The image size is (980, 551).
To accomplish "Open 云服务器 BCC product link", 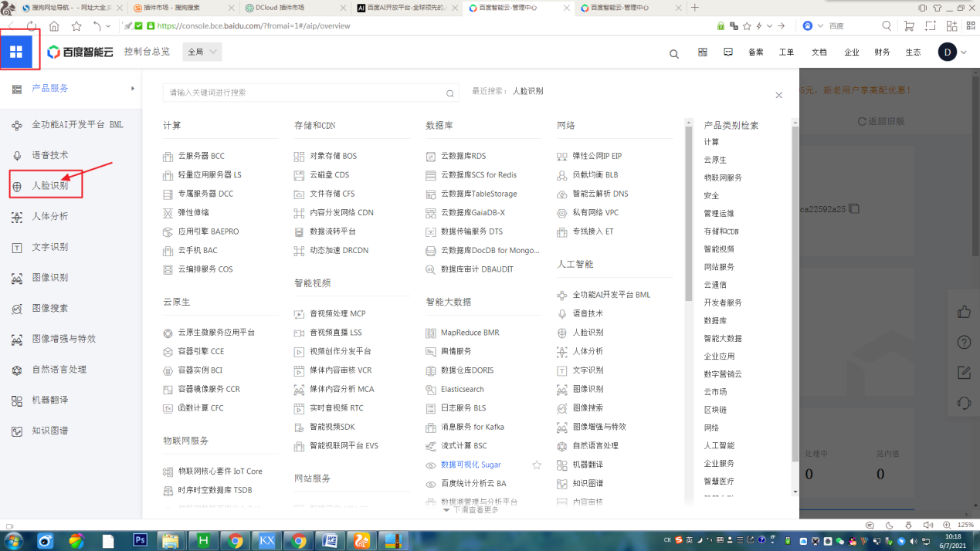I will coord(202,156).
